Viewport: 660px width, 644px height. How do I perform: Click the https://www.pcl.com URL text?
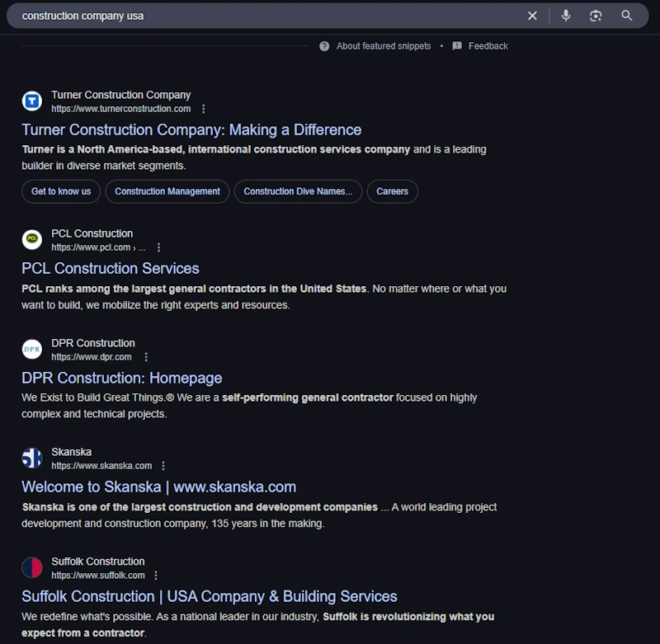pos(91,247)
